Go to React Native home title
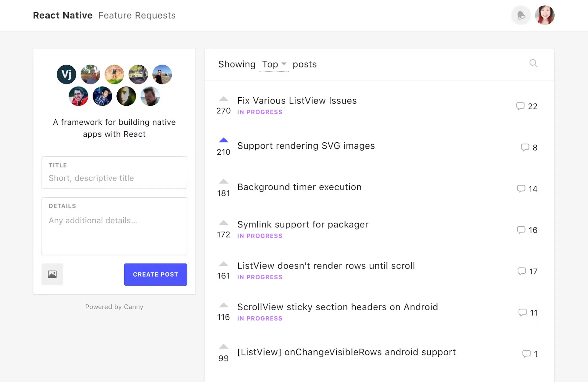The image size is (588, 382). point(63,16)
